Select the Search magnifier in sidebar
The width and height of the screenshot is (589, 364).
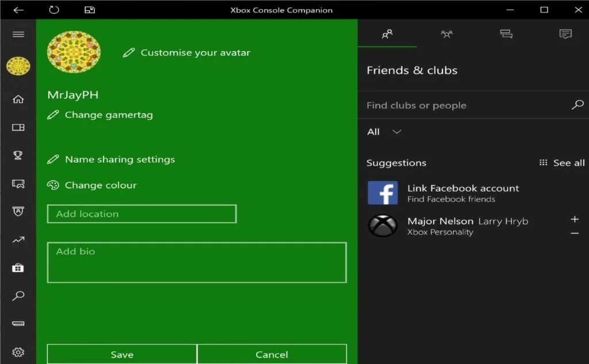pyautogui.click(x=18, y=296)
